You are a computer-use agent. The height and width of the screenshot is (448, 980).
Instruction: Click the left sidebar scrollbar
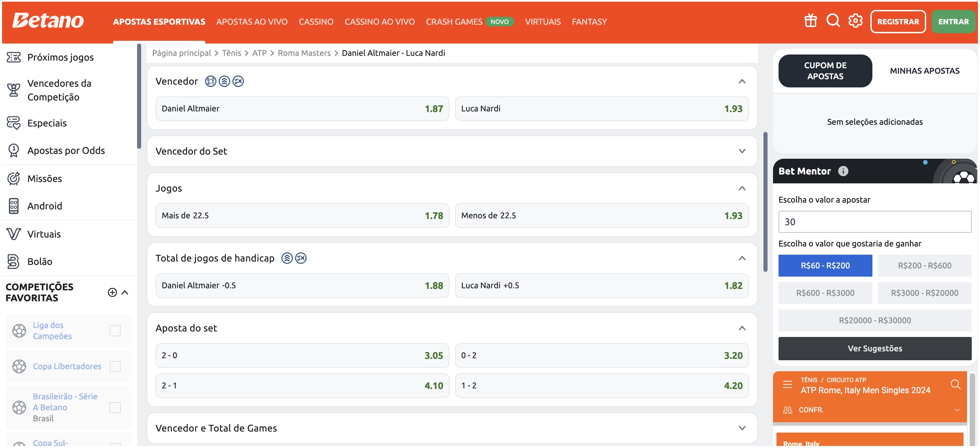[139, 96]
